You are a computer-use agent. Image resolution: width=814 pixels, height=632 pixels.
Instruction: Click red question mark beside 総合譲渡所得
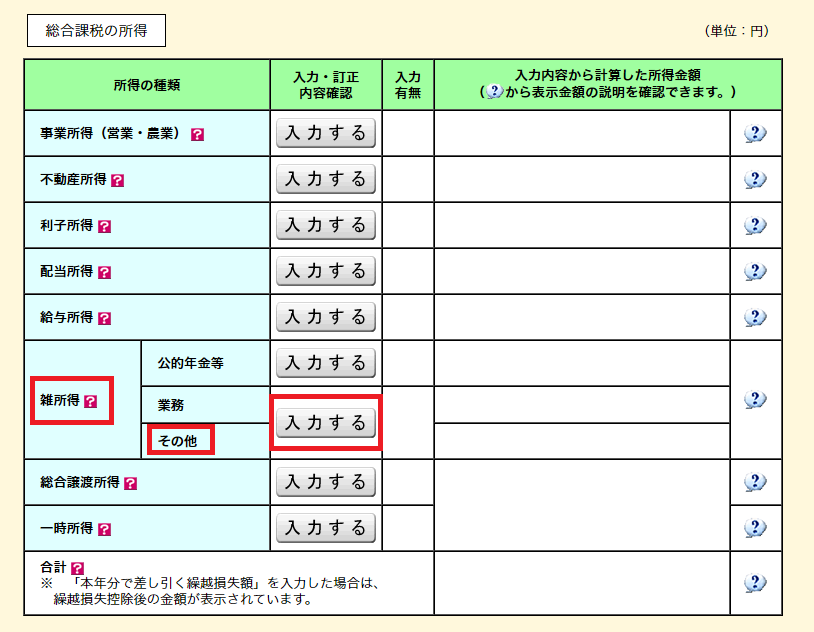(131, 483)
